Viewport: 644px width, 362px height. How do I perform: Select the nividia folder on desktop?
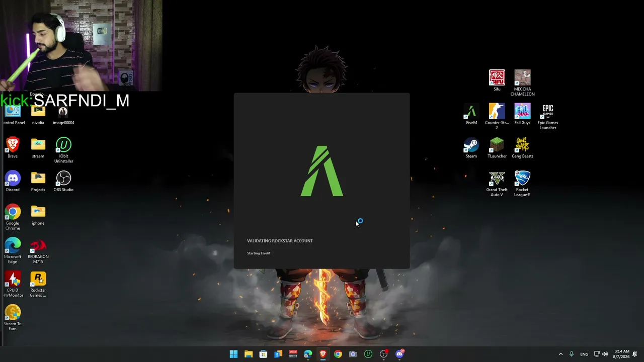[38, 115]
